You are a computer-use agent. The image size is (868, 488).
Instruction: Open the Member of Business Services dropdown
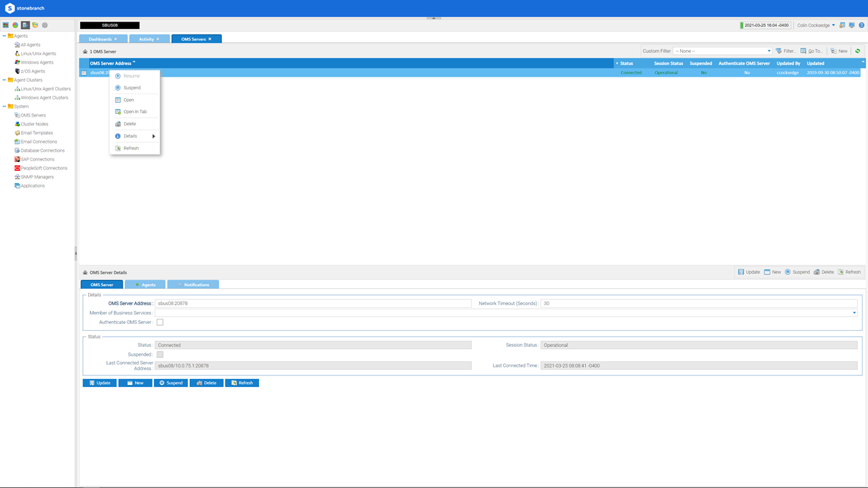(x=854, y=313)
